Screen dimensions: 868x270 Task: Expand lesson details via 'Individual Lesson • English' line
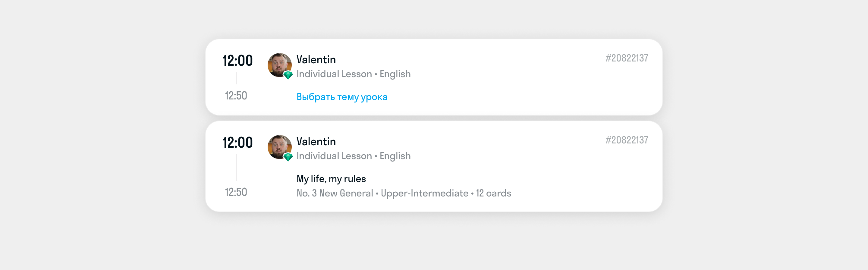[353, 74]
